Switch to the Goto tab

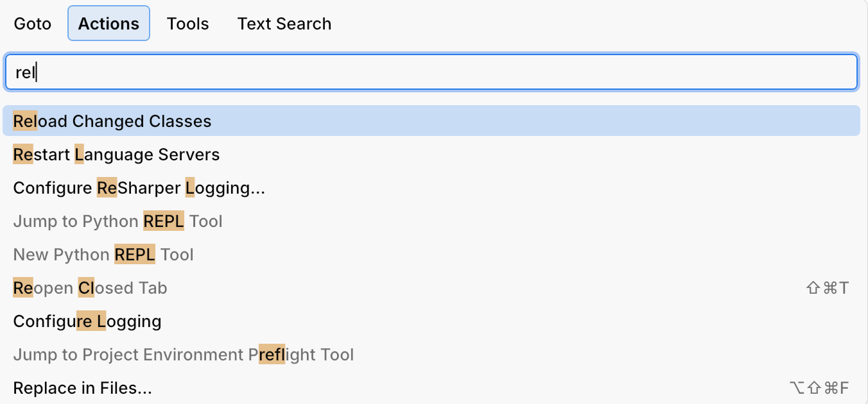click(32, 23)
